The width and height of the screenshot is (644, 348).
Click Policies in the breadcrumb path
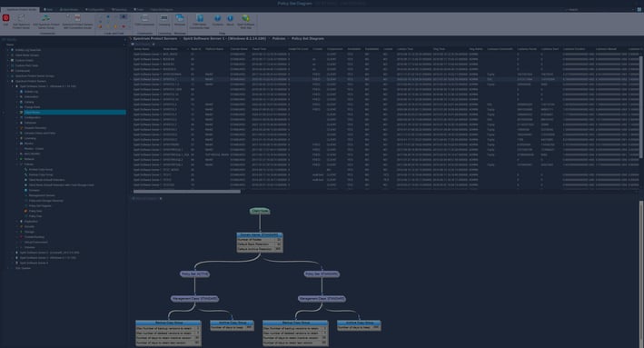279,39
